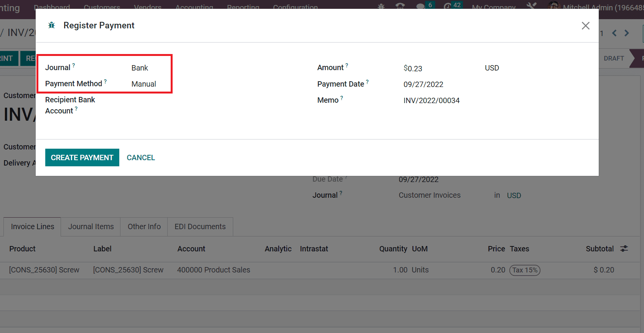The height and width of the screenshot is (333, 644).
Task: Click the Analytic column header
Action: click(x=278, y=249)
